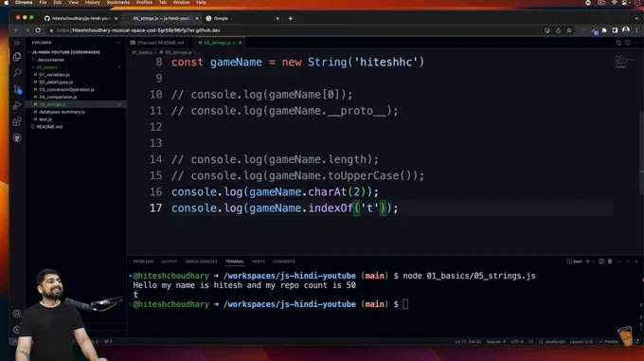644x361 pixels.
Task: Change encoding via UTF-8 status item
Action: (x=517, y=342)
